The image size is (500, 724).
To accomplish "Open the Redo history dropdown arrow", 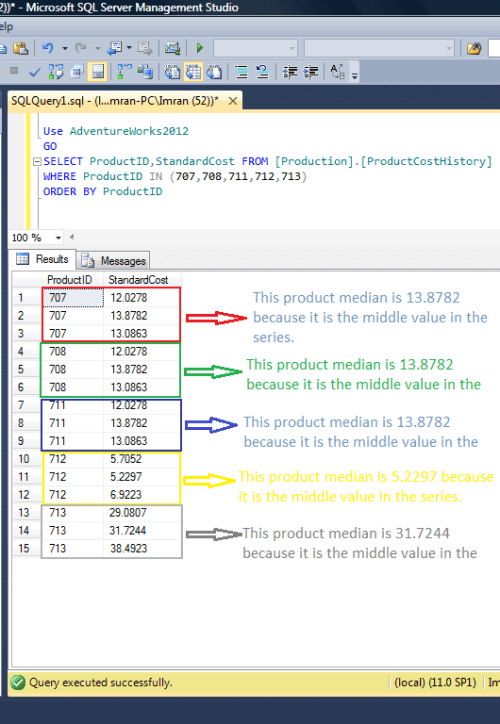I will pyautogui.click(x=97, y=48).
